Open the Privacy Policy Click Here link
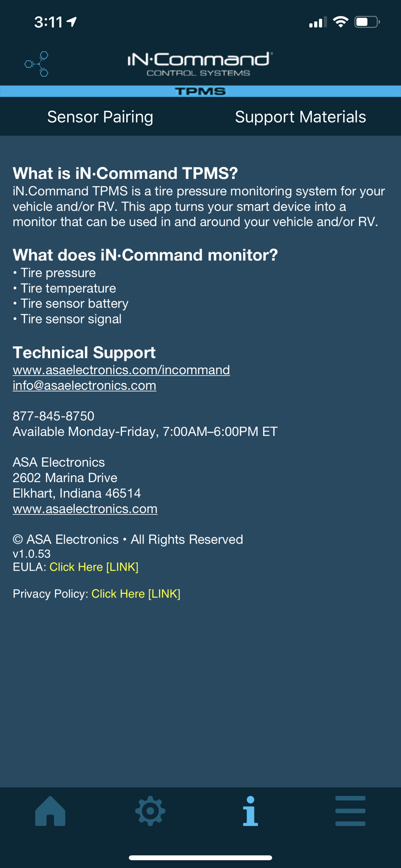The height and width of the screenshot is (868, 401). 136,594
